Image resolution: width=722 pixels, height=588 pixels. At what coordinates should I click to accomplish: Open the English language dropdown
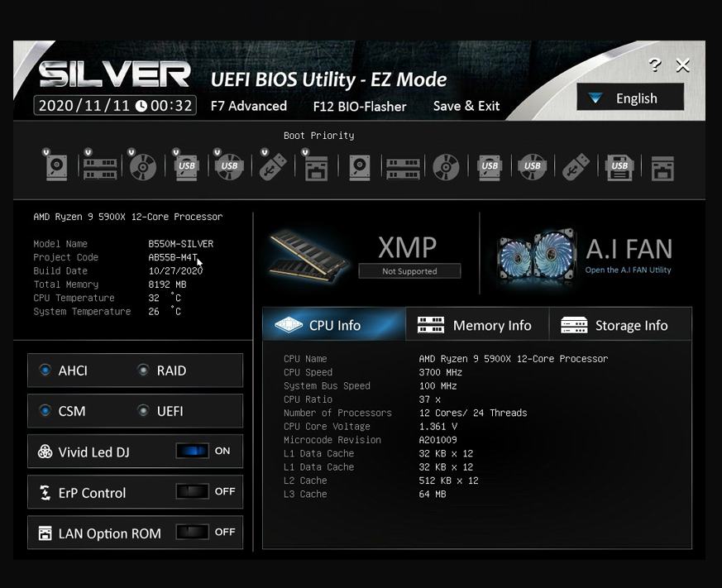coord(630,97)
